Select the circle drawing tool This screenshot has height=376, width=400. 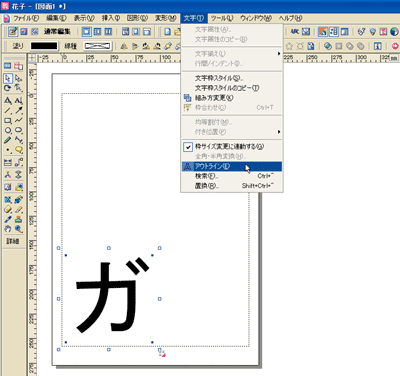8,130
